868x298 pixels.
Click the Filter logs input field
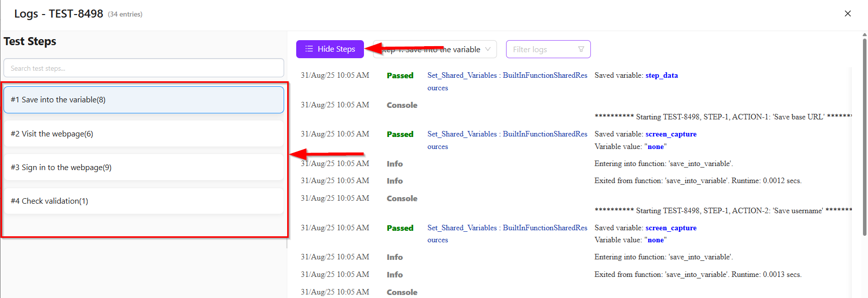click(x=542, y=49)
